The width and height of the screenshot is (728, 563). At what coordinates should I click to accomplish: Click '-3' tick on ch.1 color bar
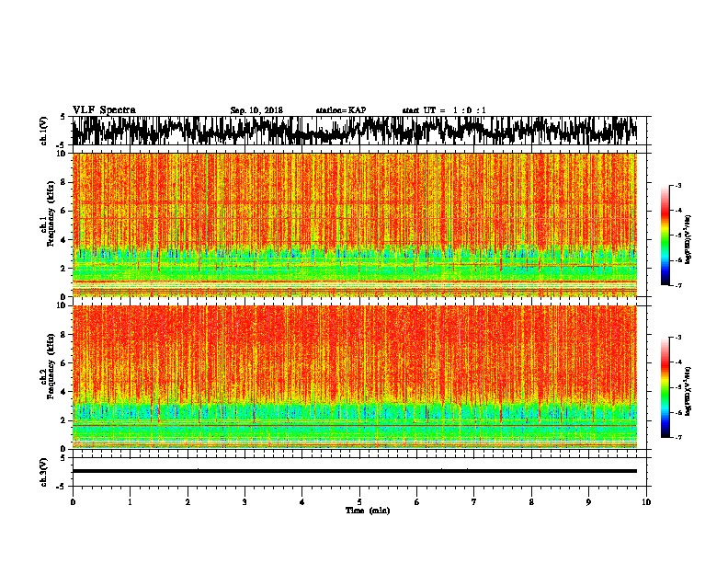coord(677,186)
